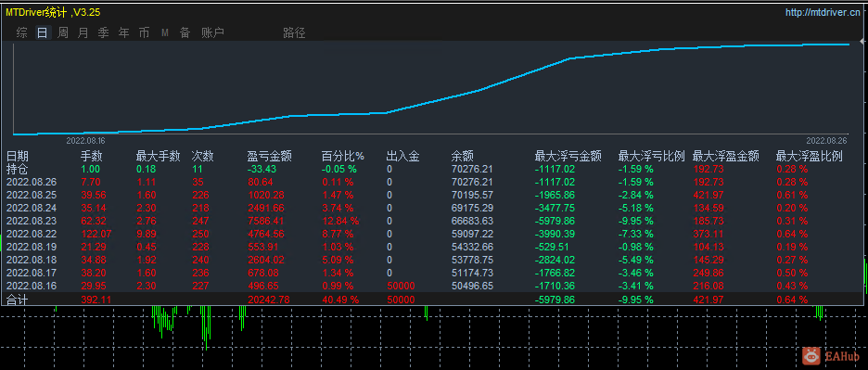Click the small arrow at chart's right edge
This screenshot has width=868, height=370.
click(861, 42)
